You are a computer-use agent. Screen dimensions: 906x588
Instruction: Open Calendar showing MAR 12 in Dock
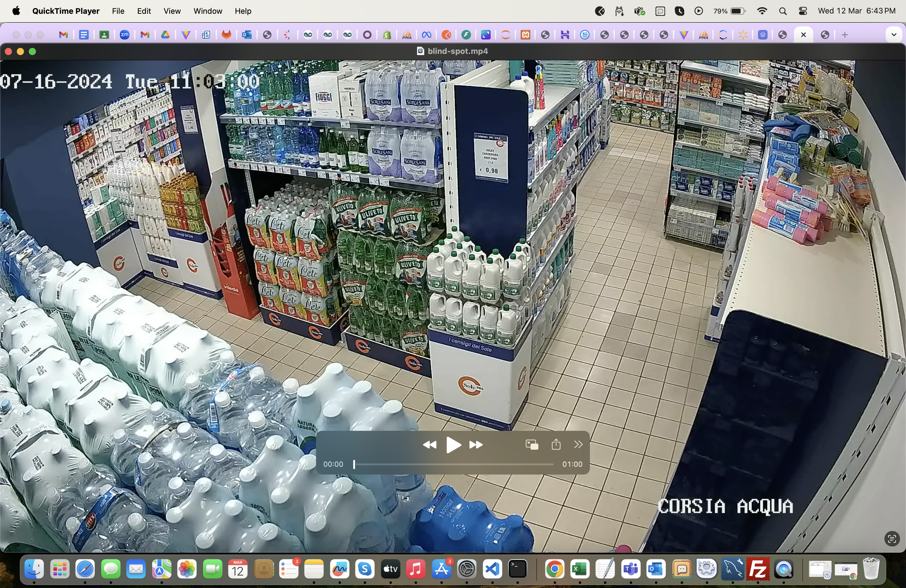coord(238,569)
